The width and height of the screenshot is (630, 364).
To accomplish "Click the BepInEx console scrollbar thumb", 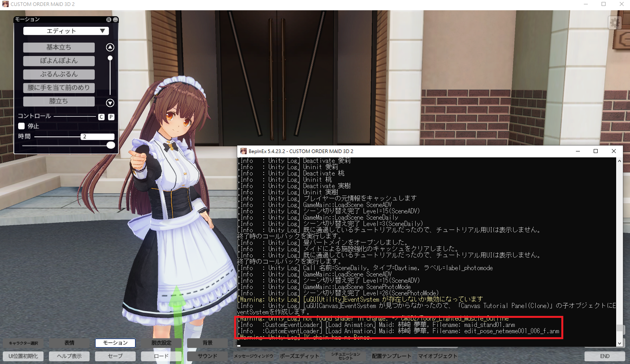I will (x=619, y=328).
